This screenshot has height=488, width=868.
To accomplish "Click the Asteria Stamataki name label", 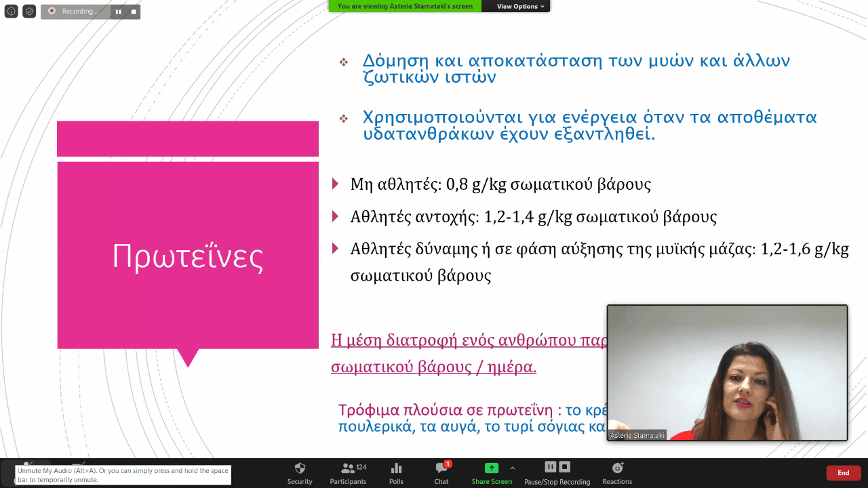I will 637,435.
